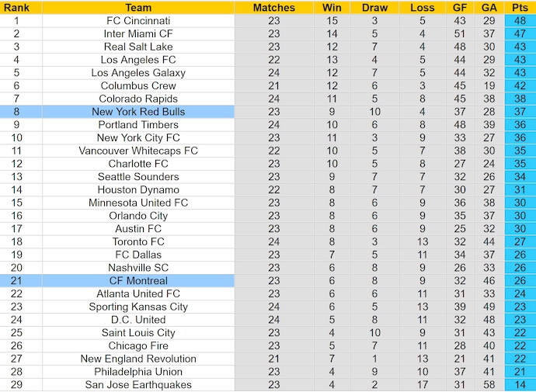The width and height of the screenshot is (536, 392).
Task: Click the Draw column header
Action: click(374, 8)
